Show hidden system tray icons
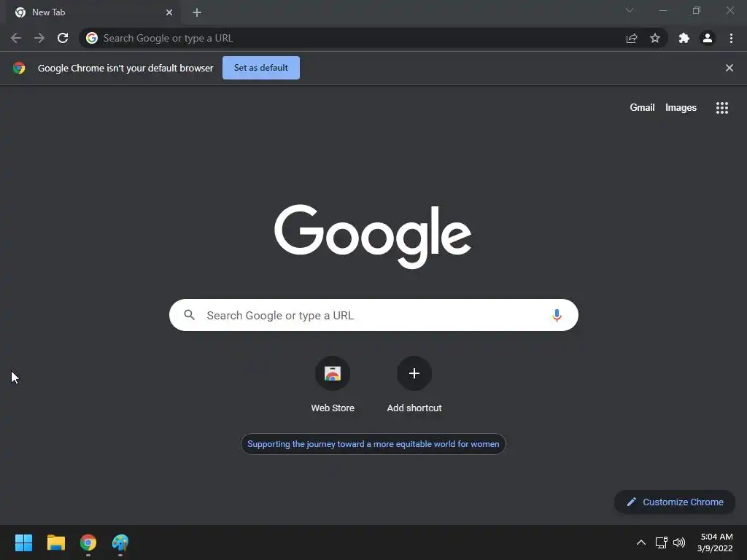Viewport: 747px width, 560px height. pyautogui.click(x=641, y=542)
